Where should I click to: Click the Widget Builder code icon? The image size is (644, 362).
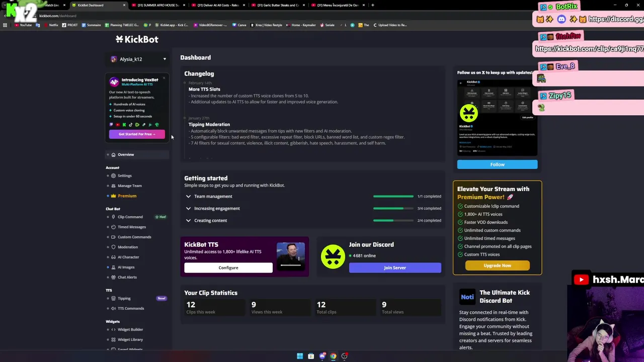point(113,330)
